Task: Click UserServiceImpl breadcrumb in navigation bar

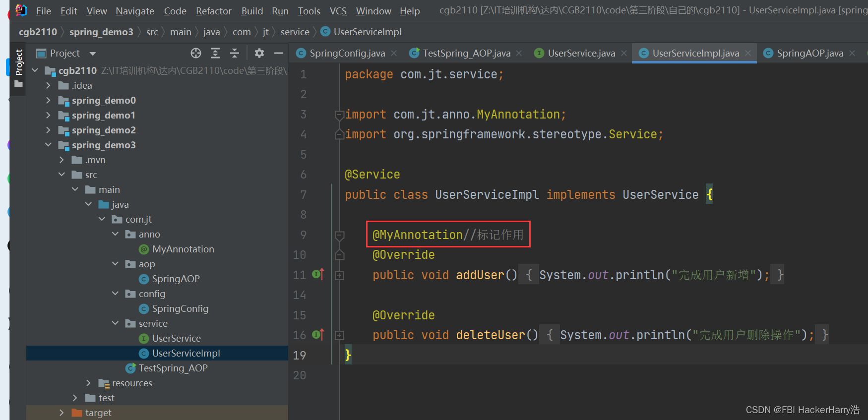Action: tap(367, 32)
